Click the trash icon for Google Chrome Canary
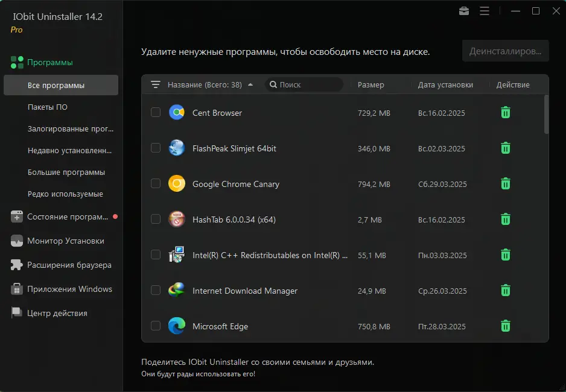Screen dimensions: 566x392 [x=506, y=184]
